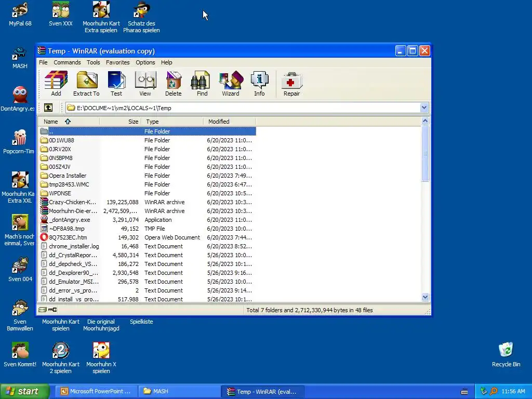Select _dontAngry.exe file
Viewport: 532px width, 399px height.
(147, 220)
